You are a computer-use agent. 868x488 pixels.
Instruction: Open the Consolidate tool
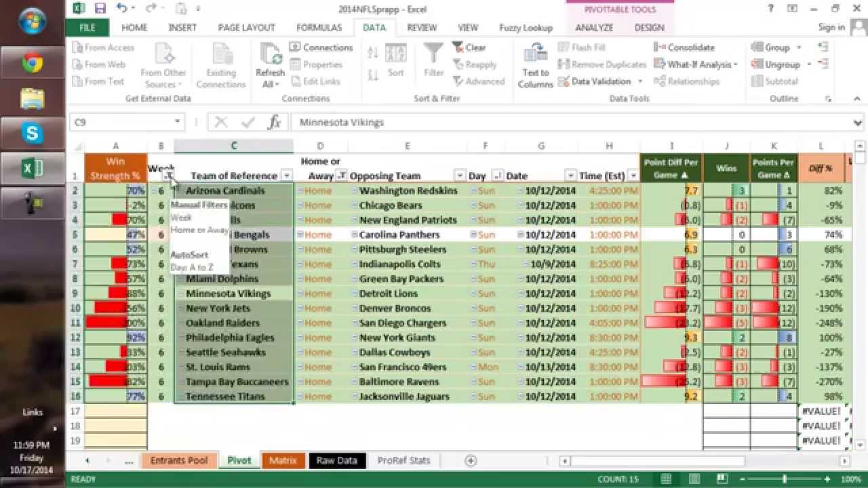tap(684, 47)
